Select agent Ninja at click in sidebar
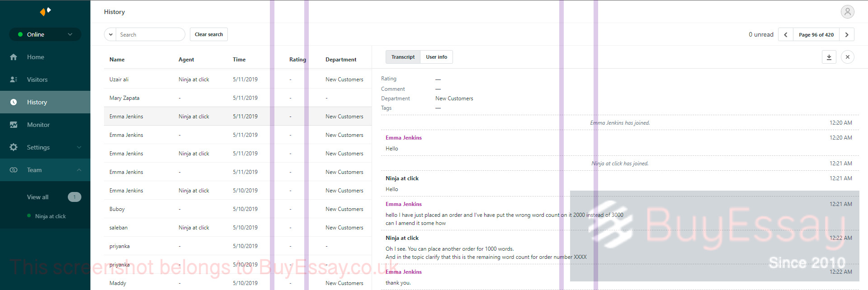This screenshot has width=868, height=290. pyautogui.click(x=50, y=216)
